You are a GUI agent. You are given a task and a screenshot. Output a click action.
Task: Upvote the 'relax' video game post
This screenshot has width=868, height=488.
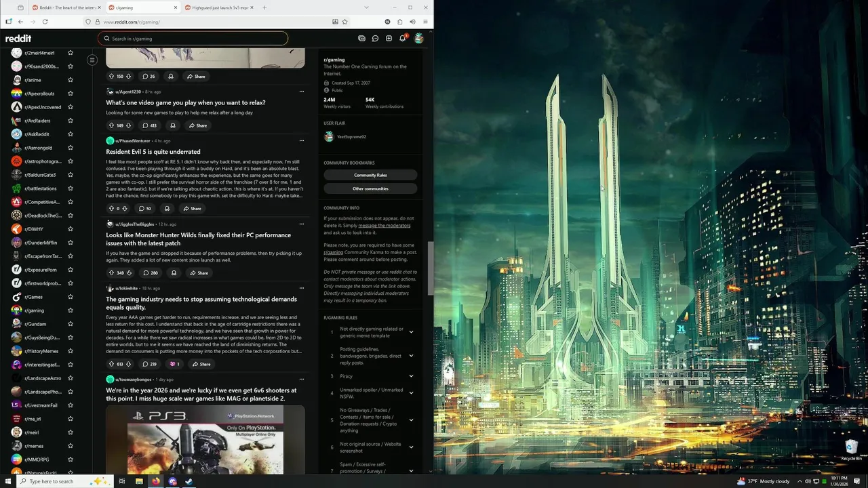[x=111, y=125]
